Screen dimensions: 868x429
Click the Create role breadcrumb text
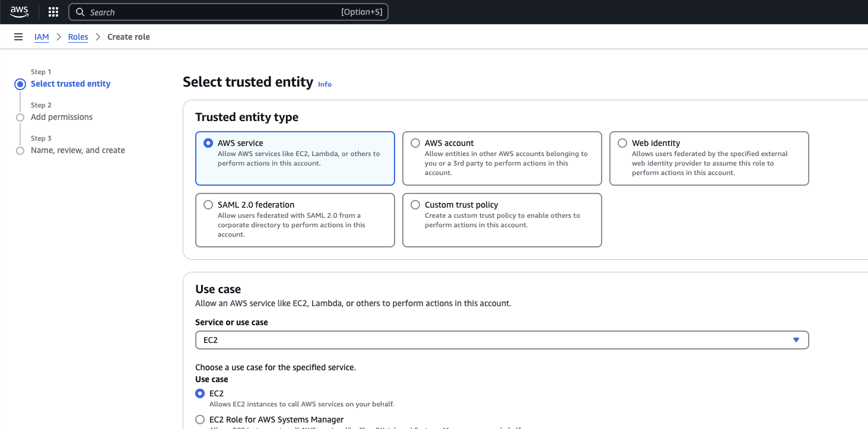click(x=129, y=37)
